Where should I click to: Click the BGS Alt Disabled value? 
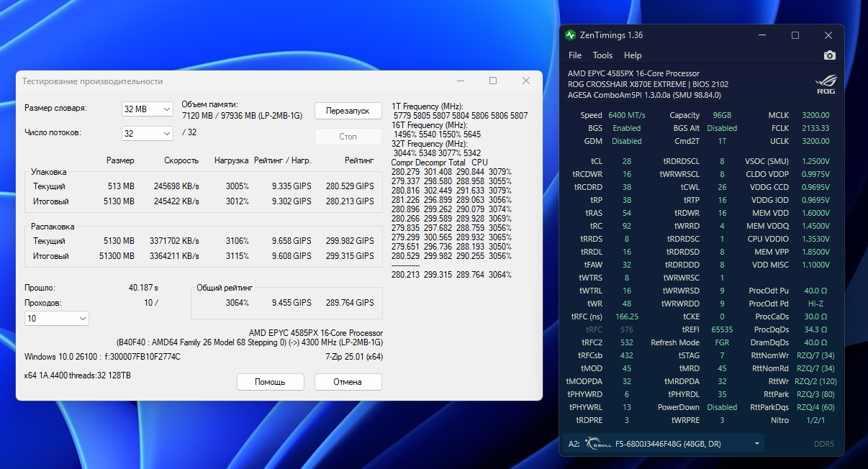tap(722, 128)
